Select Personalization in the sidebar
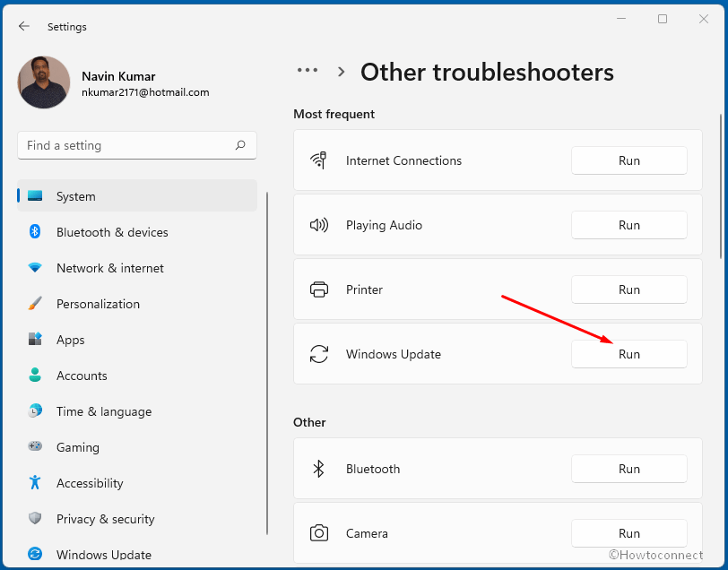This screenshot has height=570, width=728. click(x=137, y=304)
